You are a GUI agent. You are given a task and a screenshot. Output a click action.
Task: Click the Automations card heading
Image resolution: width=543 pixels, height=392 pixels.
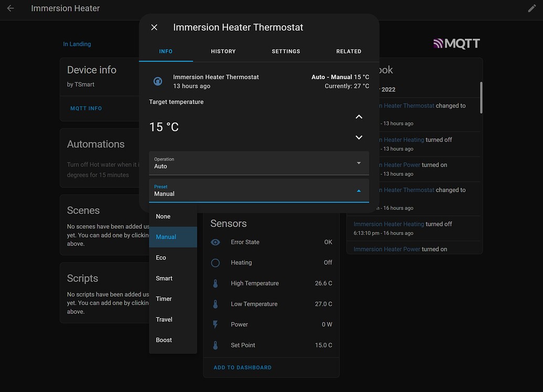tap(95, 144)
